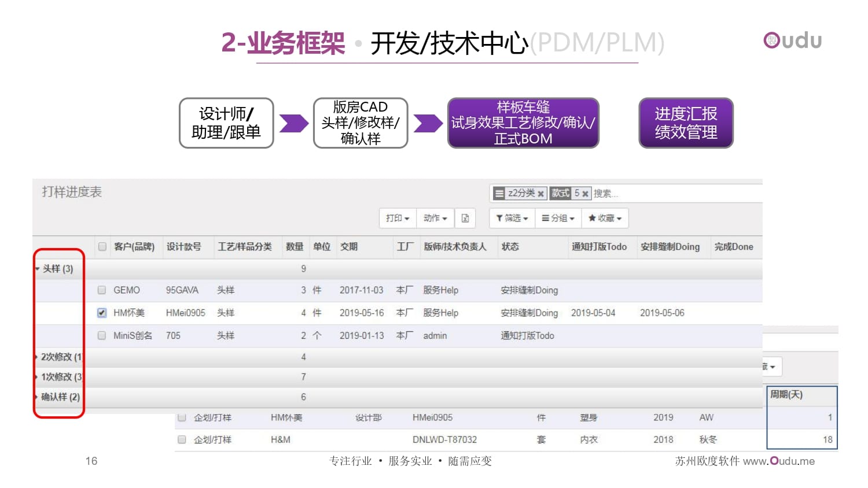This screenshot has height=488, width=868.
Task: Open the 打印 print menu
Action: pyautogui.click(x=398, y=218)
